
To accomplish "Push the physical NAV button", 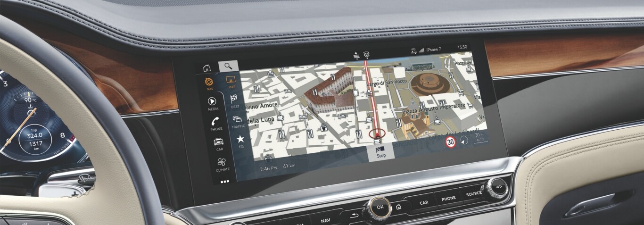I will point(326,220).
